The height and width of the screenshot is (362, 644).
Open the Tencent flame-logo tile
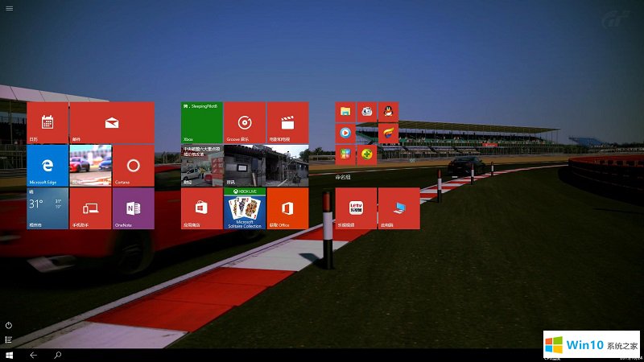coord(388,134)
